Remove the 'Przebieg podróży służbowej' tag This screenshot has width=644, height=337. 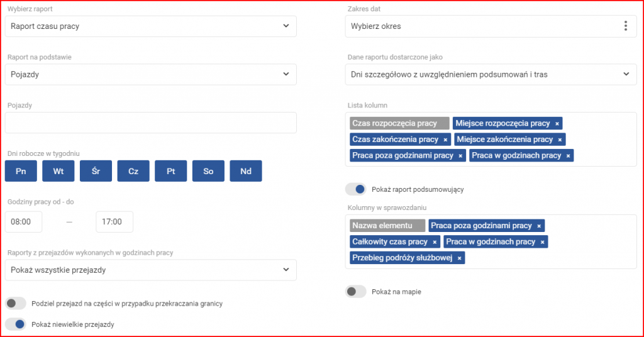tap(459, 258)
